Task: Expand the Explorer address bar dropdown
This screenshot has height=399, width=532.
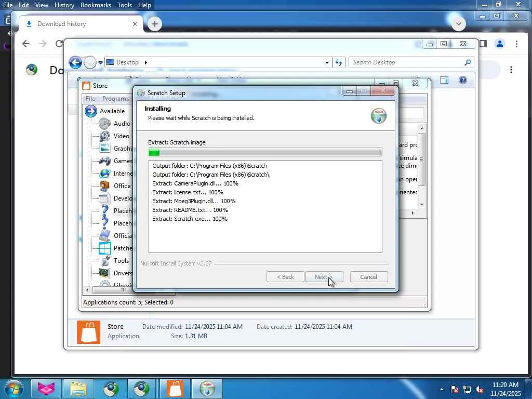Action: (x=327, y=62)
